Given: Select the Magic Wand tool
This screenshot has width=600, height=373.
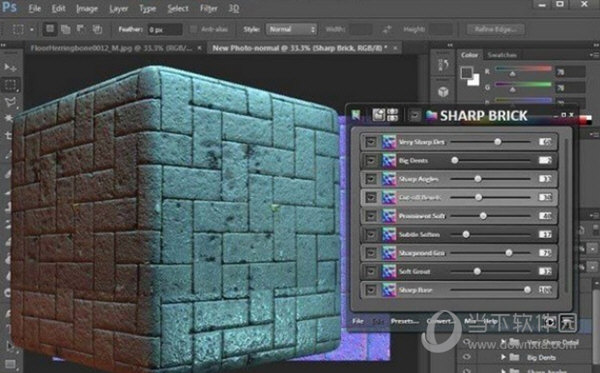Looking at the screenshot, I should (x=8, y=118).
